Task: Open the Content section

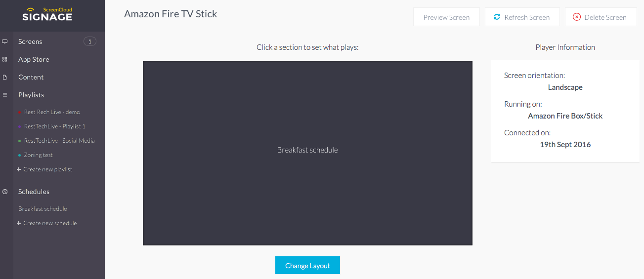Action: 31,77
